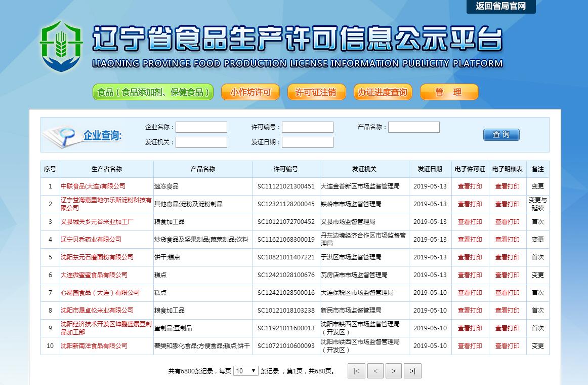Open 电子明细表 查看打印 for 沈阳新南洋食品有限公司
This screenshot has height=385, width=588.
(x=507, y=346)
